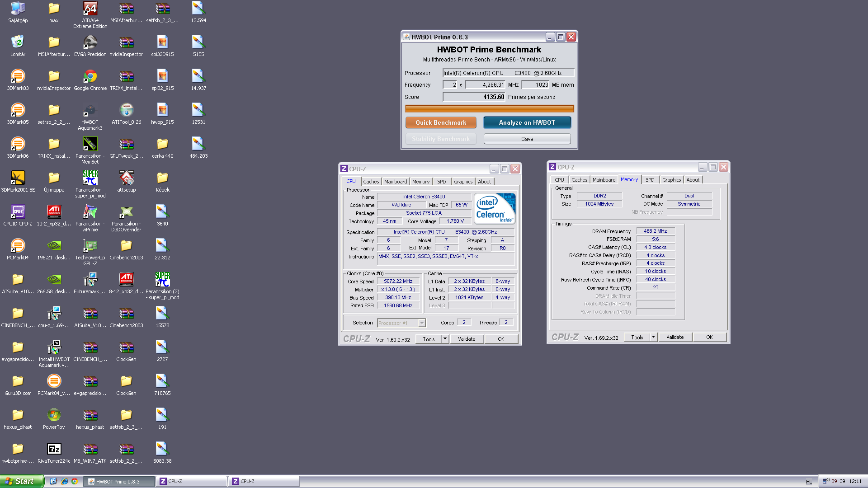This screenshot has height=488, width=868.
Task: Click the Windows Start button
Action: pyautogui.click(x=22, y=481)
